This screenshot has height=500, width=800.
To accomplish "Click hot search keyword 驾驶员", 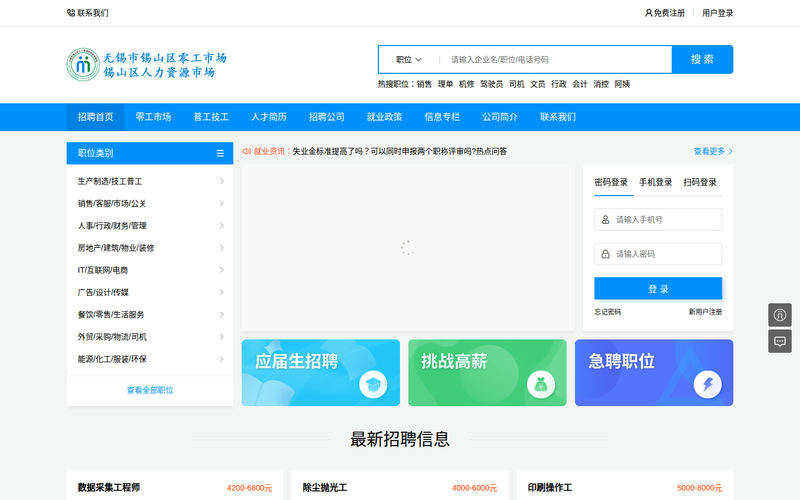I will tap(491, 84).
